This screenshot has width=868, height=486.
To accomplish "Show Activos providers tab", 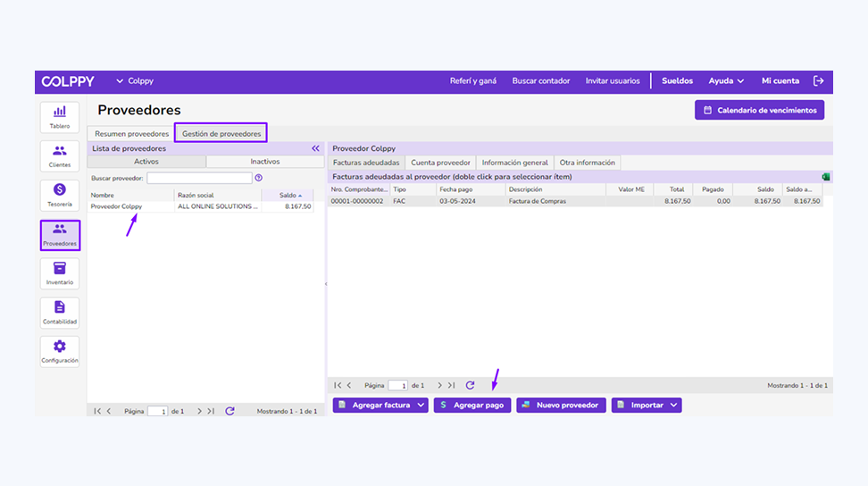I will (x=146, y=162).
